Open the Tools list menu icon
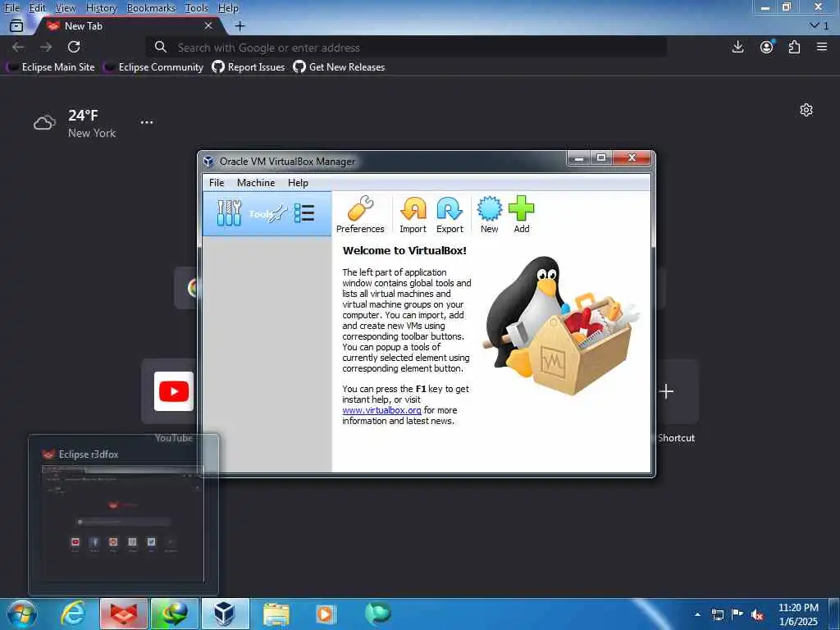Viewport: 840px width, 630px height. pos(304,213)
